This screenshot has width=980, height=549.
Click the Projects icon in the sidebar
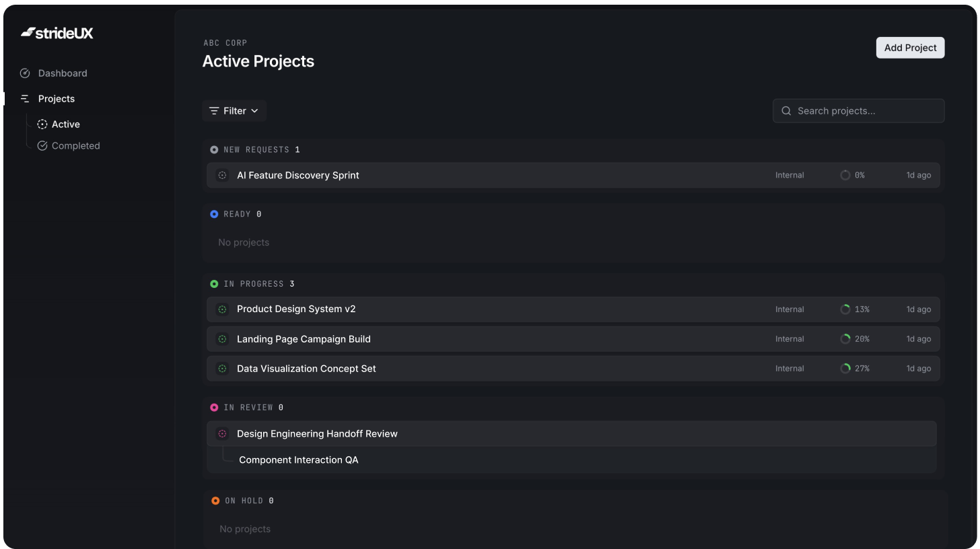click(x=25, y=98)
